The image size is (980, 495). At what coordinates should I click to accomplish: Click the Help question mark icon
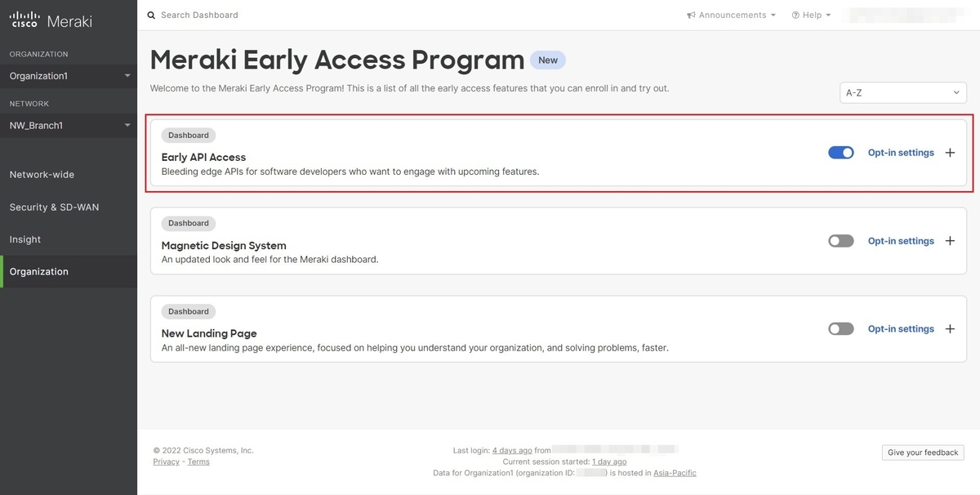click(795, 15)
